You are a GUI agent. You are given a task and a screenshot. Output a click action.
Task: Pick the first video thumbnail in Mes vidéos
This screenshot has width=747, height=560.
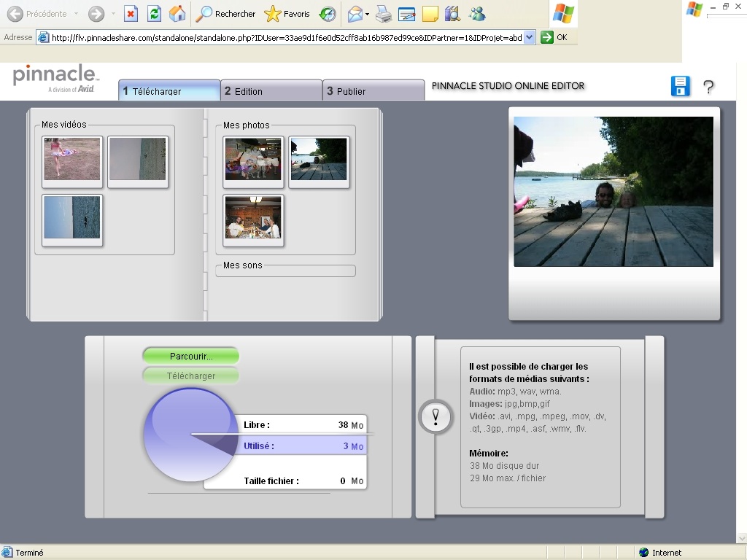pyautogui.click(x=71, y=159)
